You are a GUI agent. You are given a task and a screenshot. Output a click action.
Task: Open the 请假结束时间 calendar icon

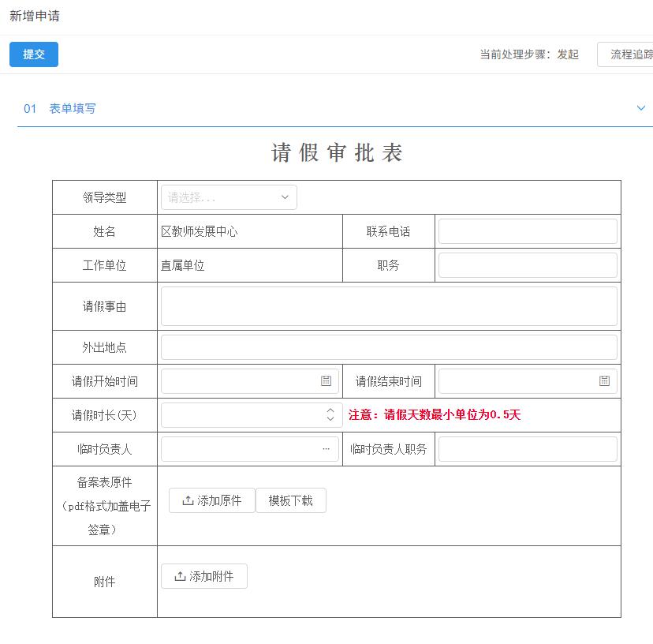coord(604,380)
